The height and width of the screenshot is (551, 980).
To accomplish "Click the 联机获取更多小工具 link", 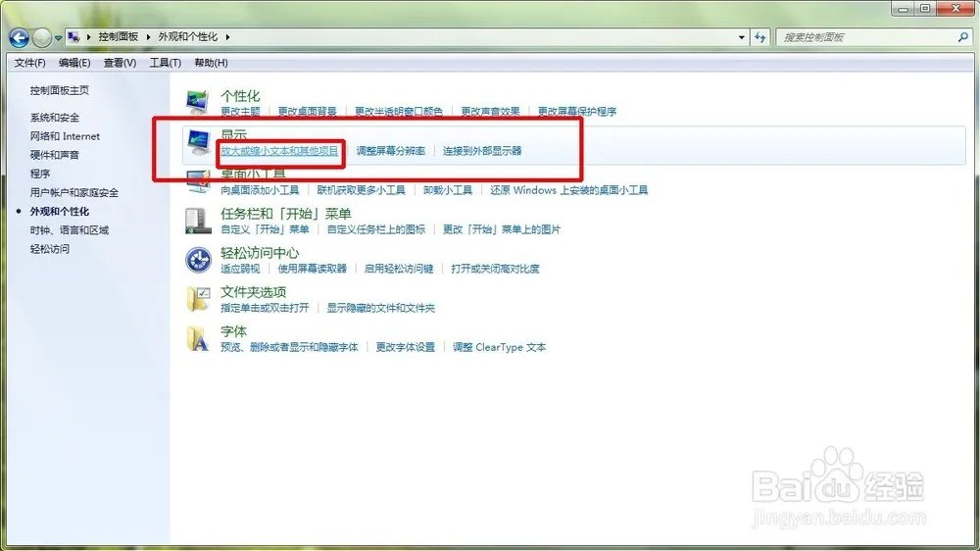I will (362, 190).
